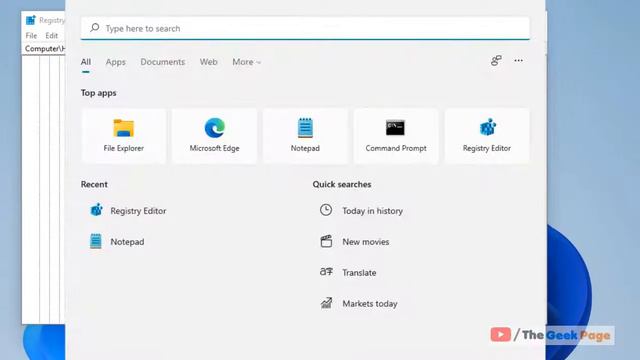Open Registry Editor tile in Top apps

[x=487, y=136]
